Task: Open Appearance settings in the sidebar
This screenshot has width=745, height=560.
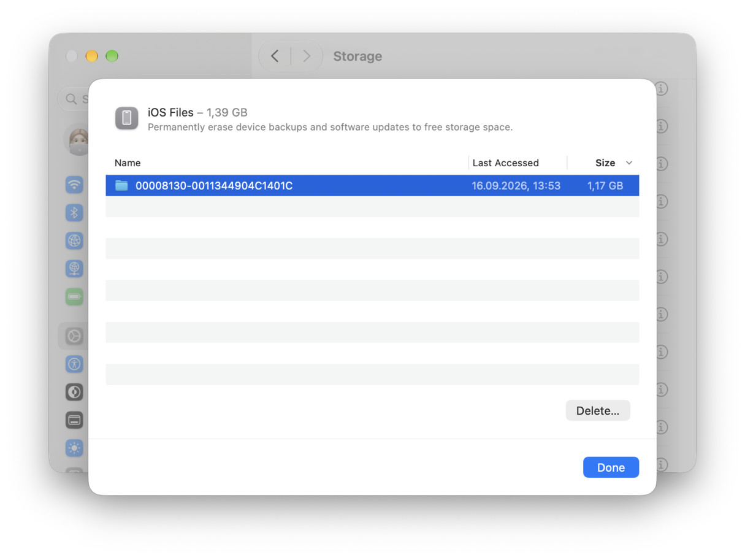Action: (74, 392)
